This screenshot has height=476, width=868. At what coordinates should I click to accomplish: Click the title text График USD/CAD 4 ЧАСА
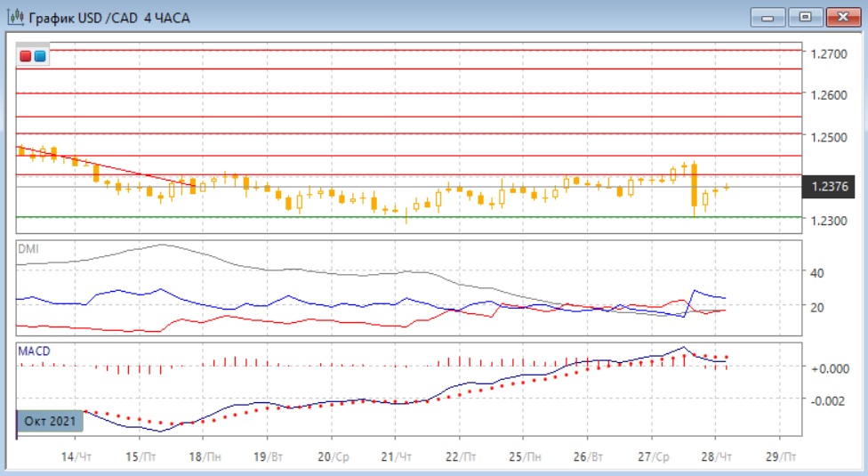tap(109, 18)
